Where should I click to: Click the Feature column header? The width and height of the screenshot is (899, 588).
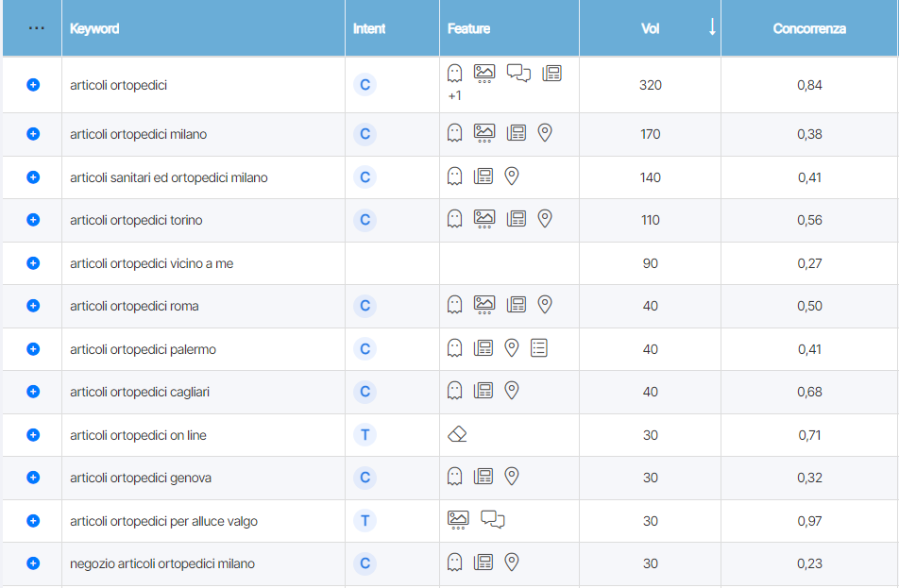coord(468,28)
